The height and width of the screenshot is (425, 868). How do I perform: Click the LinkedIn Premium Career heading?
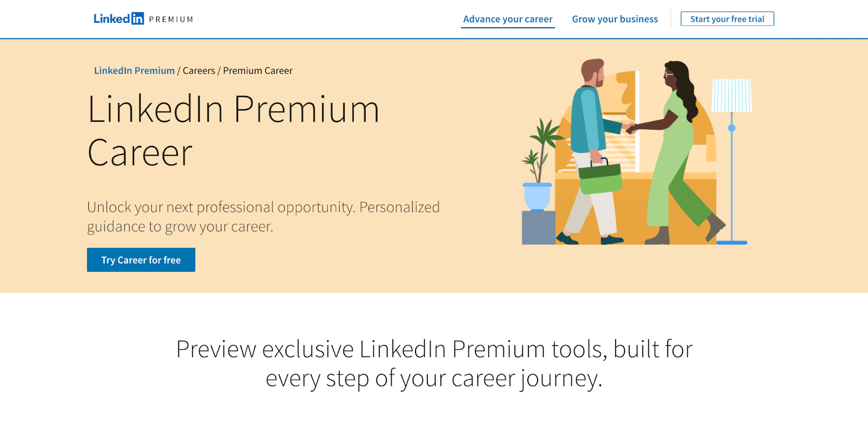coord(233,131)
